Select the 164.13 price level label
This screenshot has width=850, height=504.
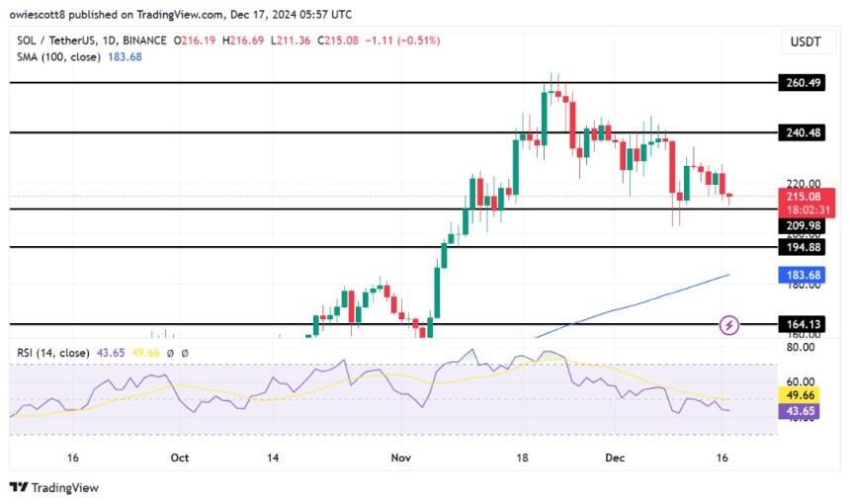tap(802, 324)
